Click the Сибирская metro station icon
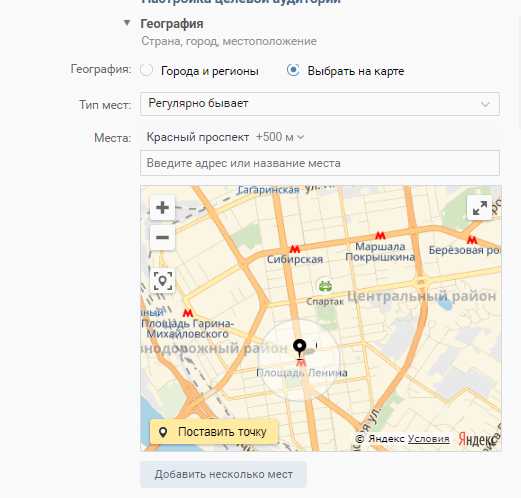 (295, 249)
